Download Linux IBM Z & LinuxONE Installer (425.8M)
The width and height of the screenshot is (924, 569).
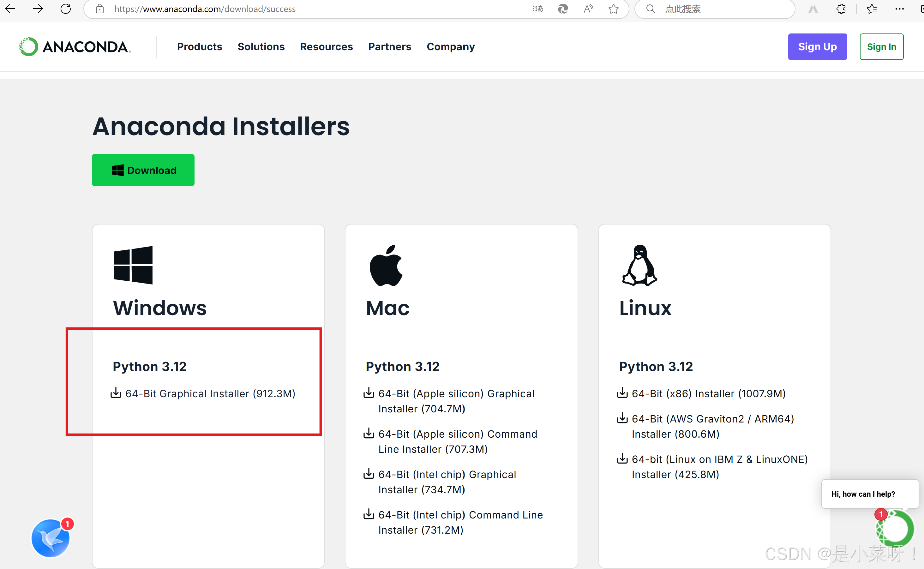720,467
